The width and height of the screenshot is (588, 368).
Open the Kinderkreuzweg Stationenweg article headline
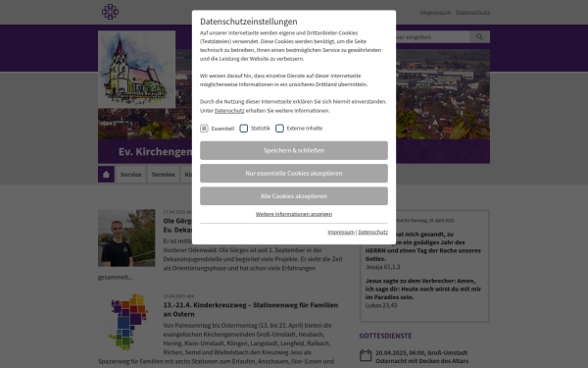(251, 309)
